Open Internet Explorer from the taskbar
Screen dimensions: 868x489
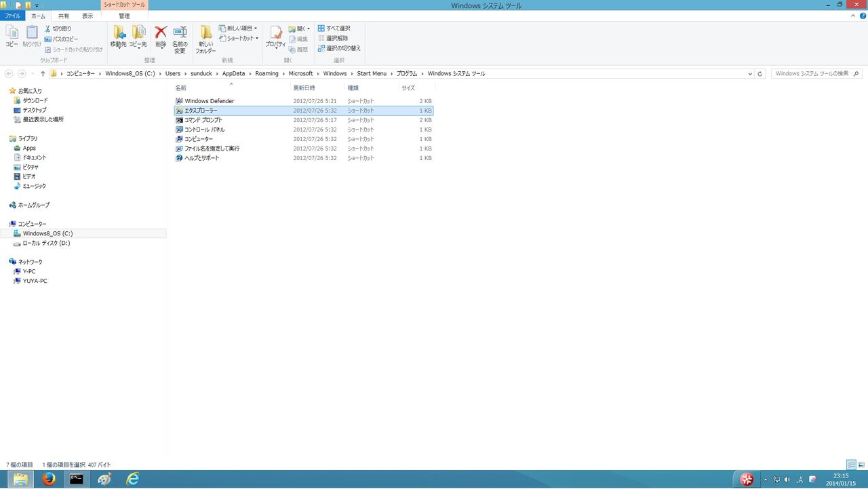[133, 480]
